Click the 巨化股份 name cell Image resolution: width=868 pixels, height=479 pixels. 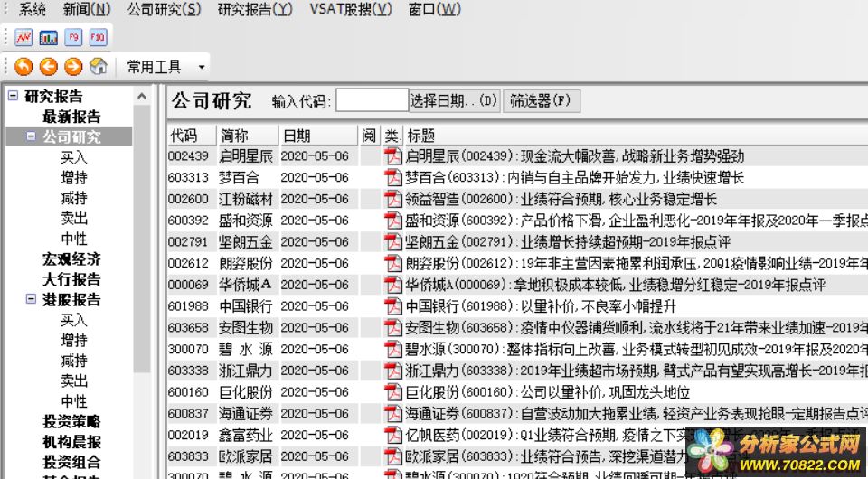[246, 392]
